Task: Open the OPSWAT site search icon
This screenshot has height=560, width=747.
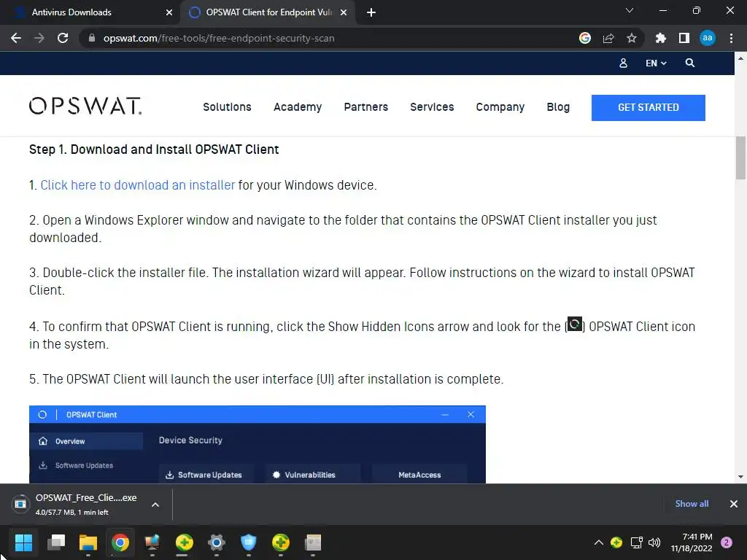Action: (x=690, y=63)
